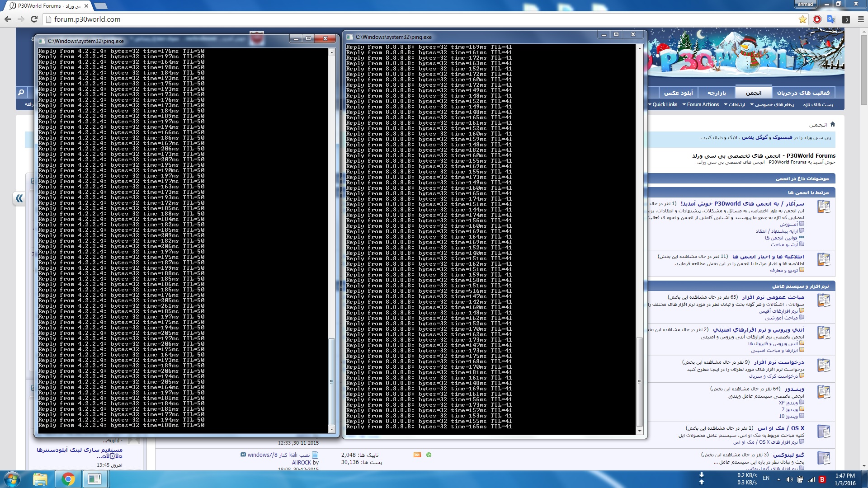Open the بازارچه tab
This screenshot has height=488, width=868.
coord(717,93)
